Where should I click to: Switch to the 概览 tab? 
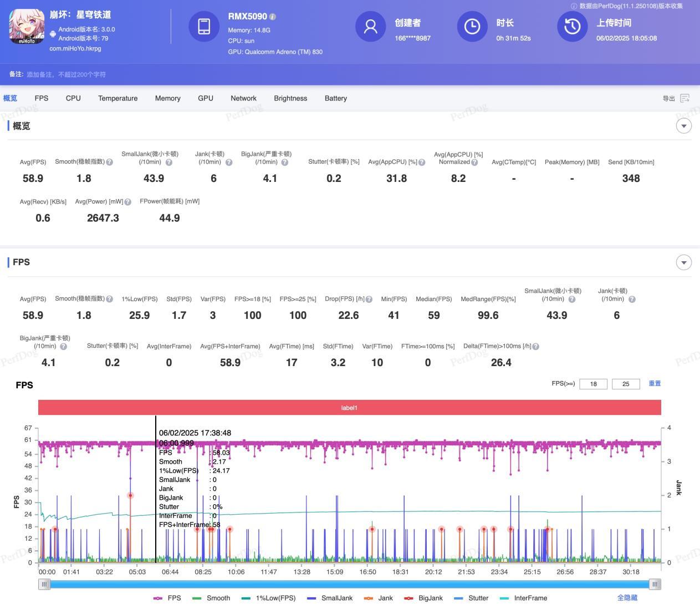10,98
